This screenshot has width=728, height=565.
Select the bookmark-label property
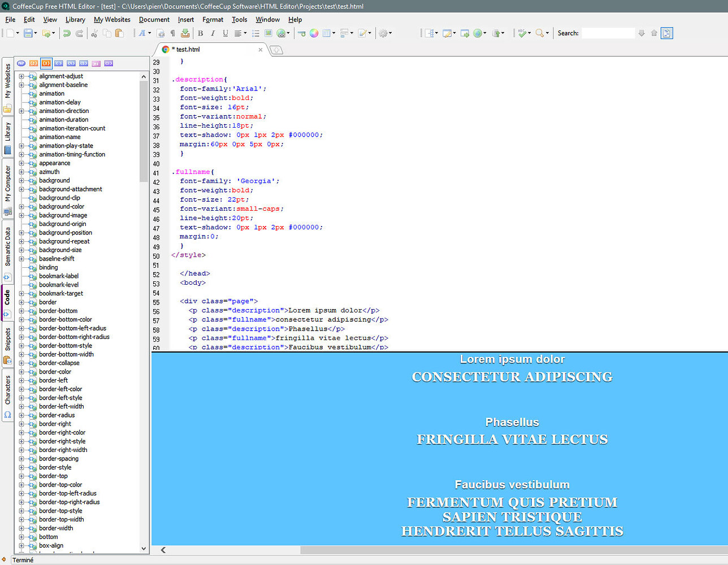pyautogui.click(x=59, y=276)
